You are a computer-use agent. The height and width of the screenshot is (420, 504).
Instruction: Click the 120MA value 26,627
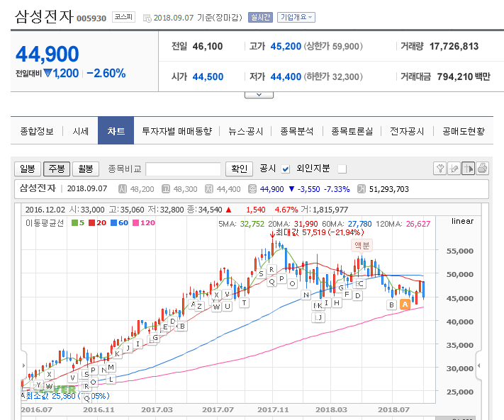tap(418, 224)
